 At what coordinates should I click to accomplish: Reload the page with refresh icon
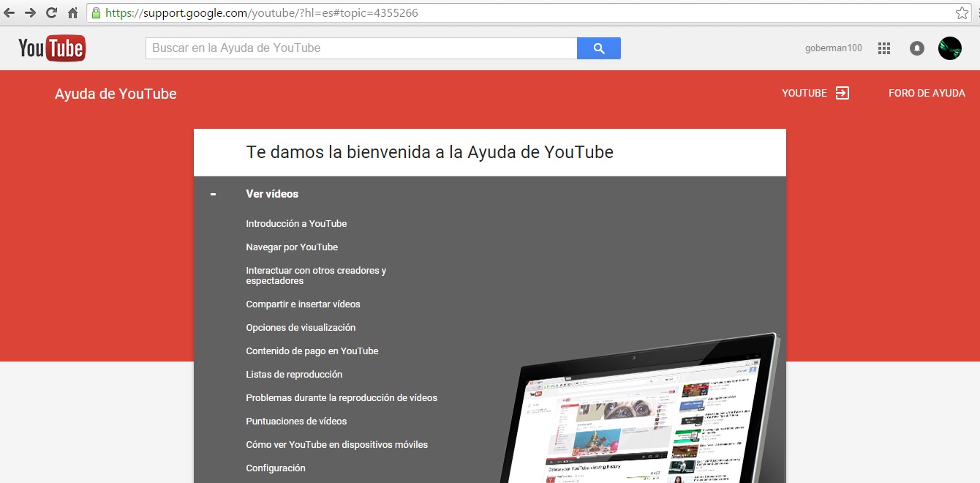tap(52, 12)
